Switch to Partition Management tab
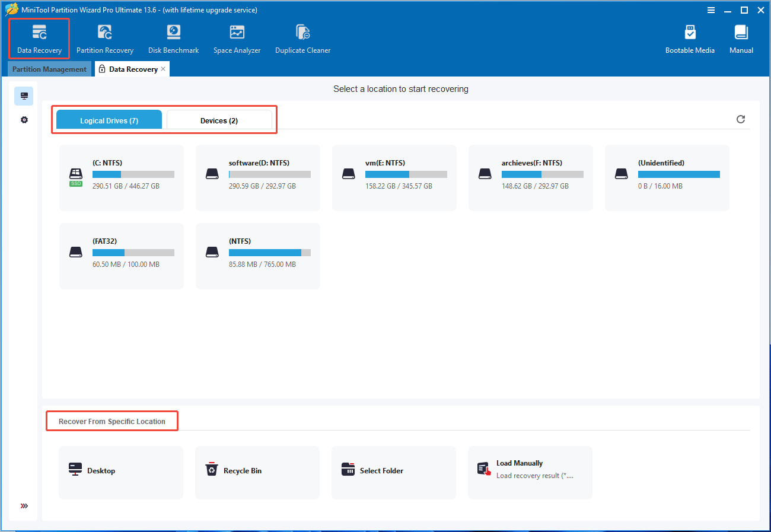Viewport: 771px width, 532px height. [49, 69]
